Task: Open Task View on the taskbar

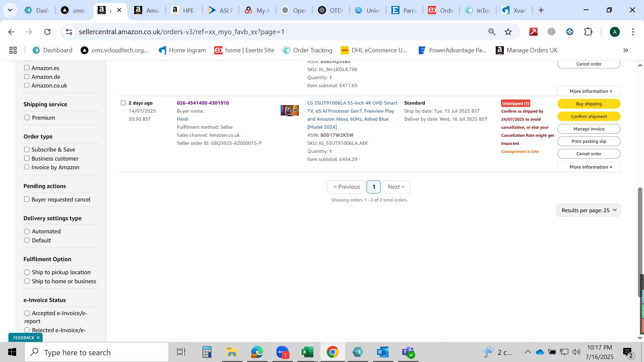Action: [181, 352]
